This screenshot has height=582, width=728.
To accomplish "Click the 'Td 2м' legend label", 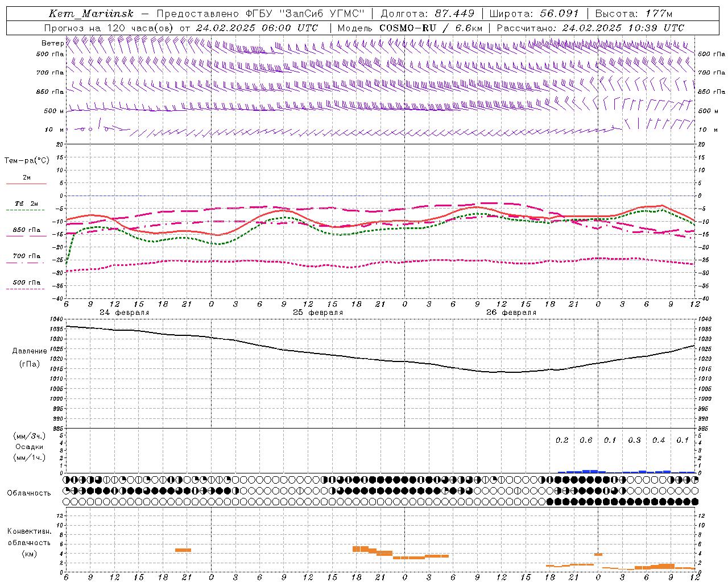I will coord(27,203).
